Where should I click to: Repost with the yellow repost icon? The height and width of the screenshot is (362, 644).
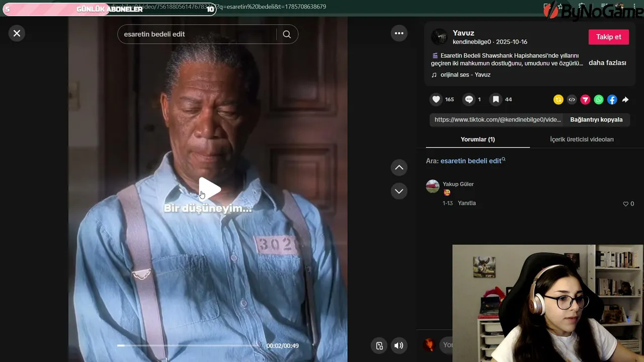(x=558, y=100)
